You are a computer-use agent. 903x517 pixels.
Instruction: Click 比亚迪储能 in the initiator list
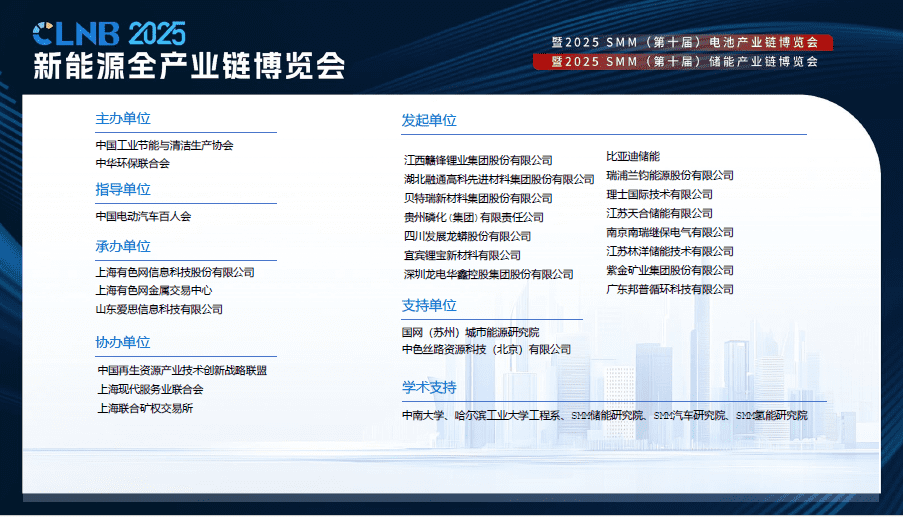[x=633, y=156]
